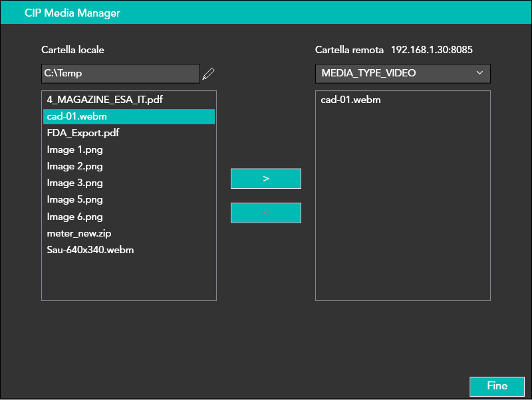Image resolution: width=532 pixels, height=400 pixels.
Task: Select highlighted cad-01.webm in local folder list
Action: (128, 117)
